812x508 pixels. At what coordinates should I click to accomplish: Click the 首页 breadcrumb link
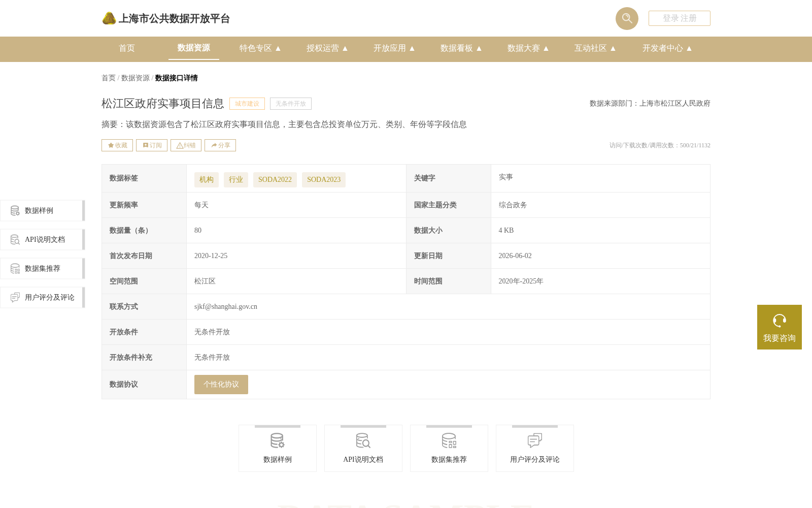[109, 78]
